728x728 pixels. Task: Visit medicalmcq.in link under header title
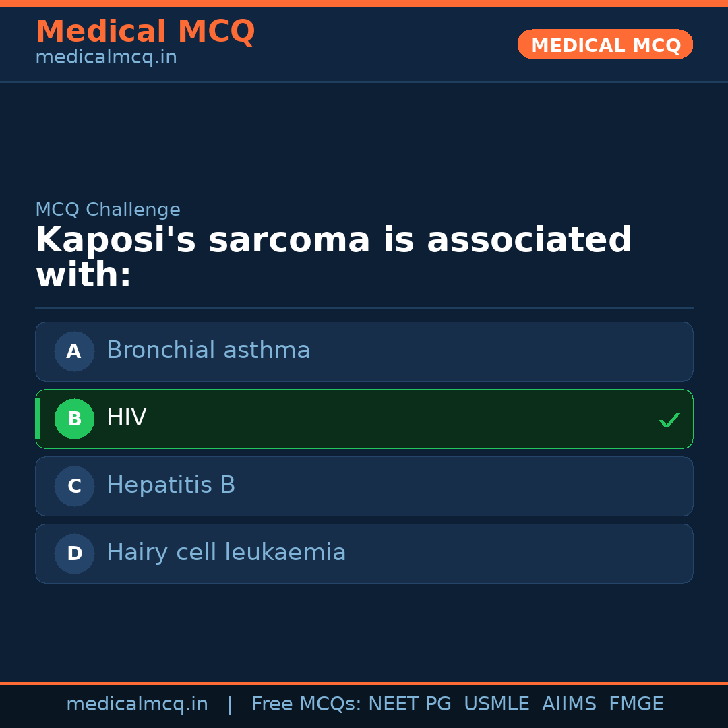106,58
